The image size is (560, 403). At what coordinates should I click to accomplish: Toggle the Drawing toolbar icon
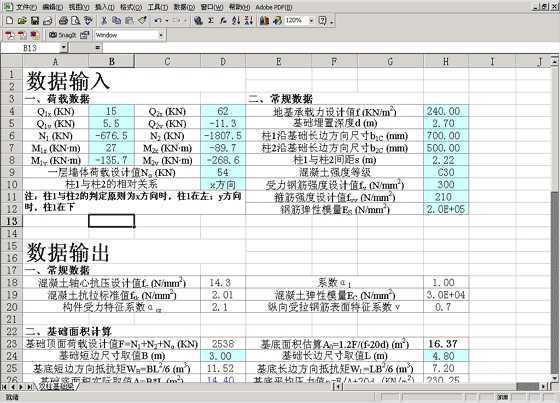coord(277,20)
